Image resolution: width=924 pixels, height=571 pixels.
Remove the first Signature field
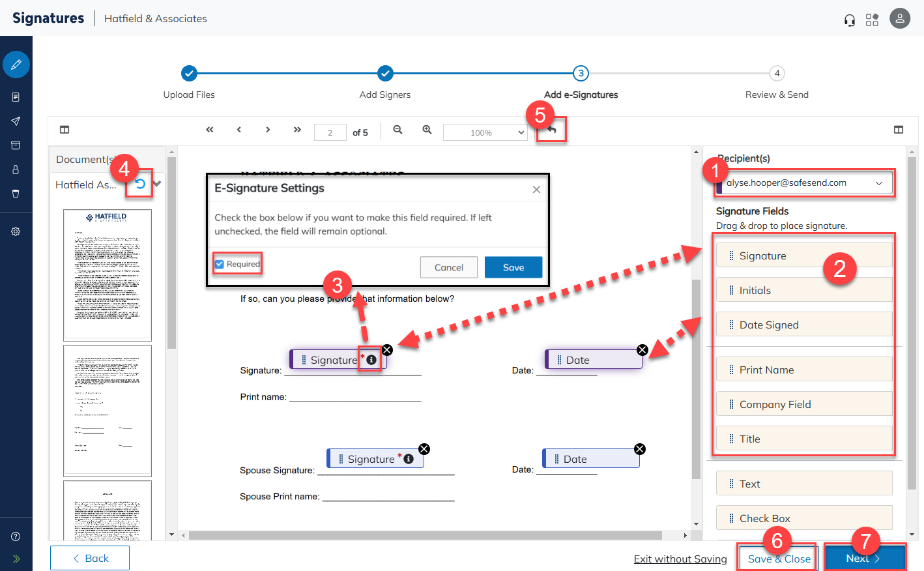pyautogui.click(x=387, y=350)
